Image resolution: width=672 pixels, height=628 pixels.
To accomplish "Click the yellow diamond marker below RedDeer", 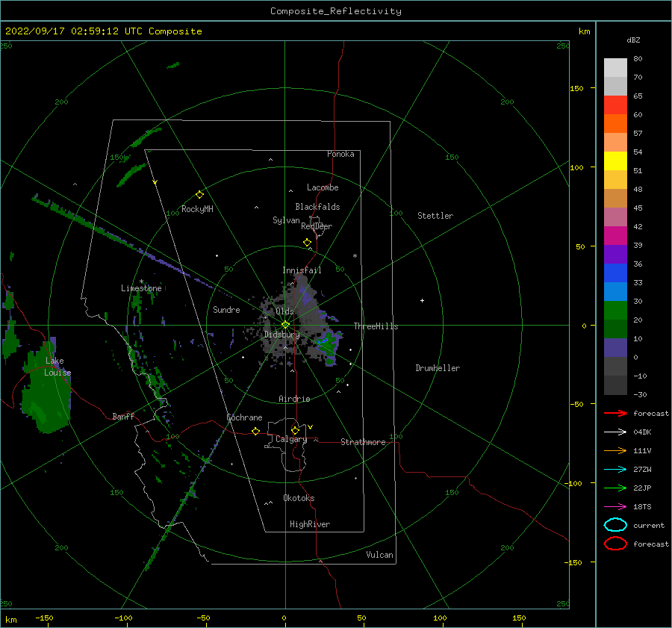I will pyautogui.click(x=307, y=243).
